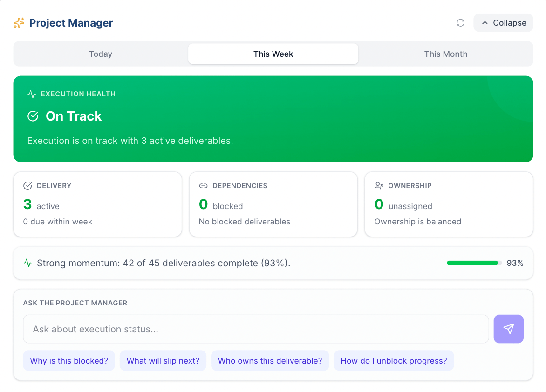Screen dimensions: 546x392
Task: Click the 'How do I unblock progress?' suggestion
Action: click(394, 360)
